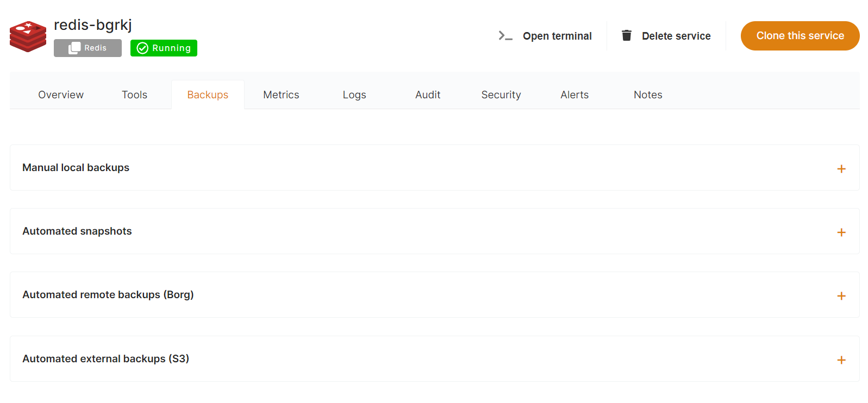868x403 pixels.
Task: View the Logs tab
Action: click(x=354, y=95)
